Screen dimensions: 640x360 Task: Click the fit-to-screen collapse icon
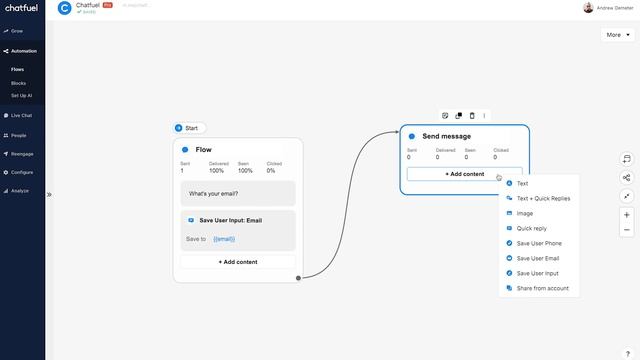(627, 196)
